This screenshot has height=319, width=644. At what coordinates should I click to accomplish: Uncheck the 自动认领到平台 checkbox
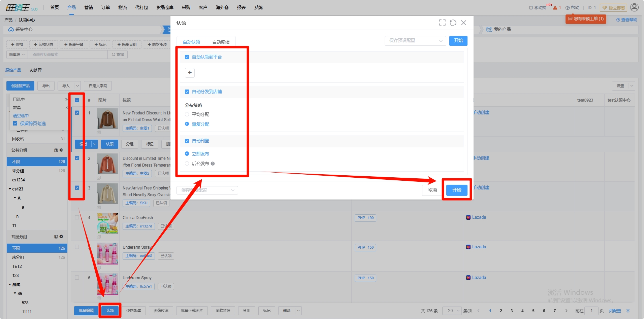point(187,57)
